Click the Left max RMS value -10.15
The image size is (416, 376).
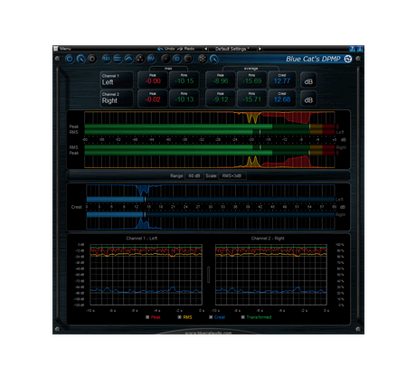184,81
